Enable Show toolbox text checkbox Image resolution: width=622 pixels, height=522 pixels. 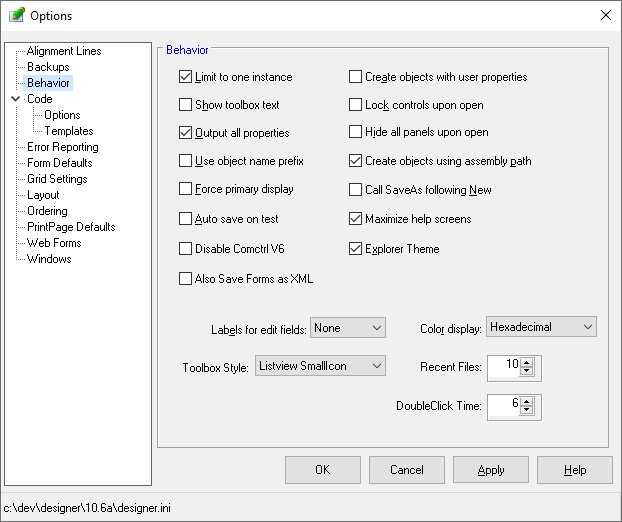point(185,105)
